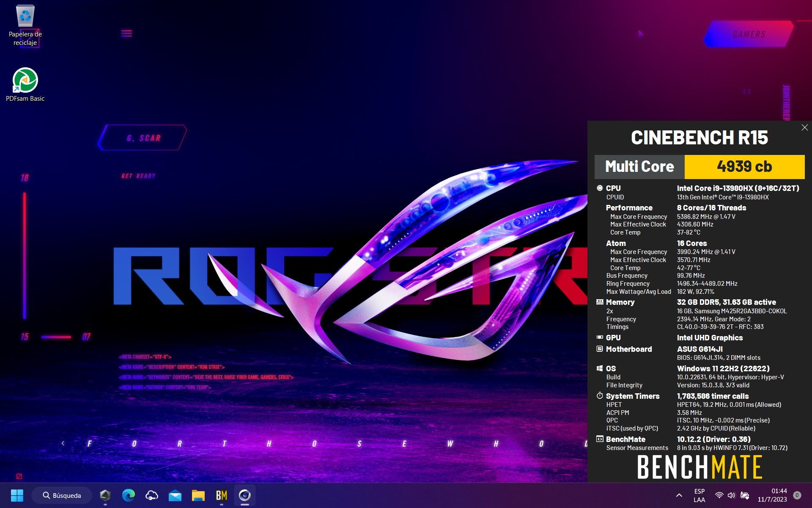Click the ESP LAA language indicator
The image size is (812, 508).
pyautogui.click(x=700, y=495)
